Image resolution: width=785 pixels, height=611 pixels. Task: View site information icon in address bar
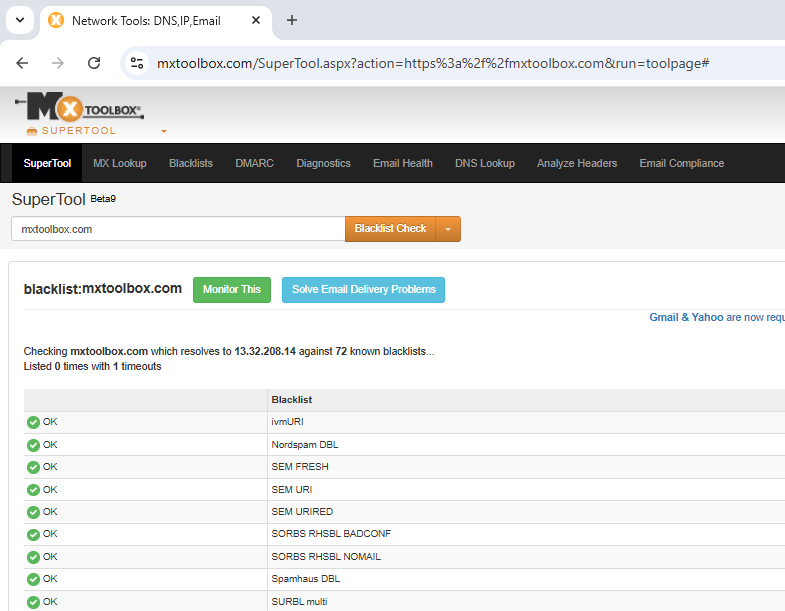coord(137,63)
